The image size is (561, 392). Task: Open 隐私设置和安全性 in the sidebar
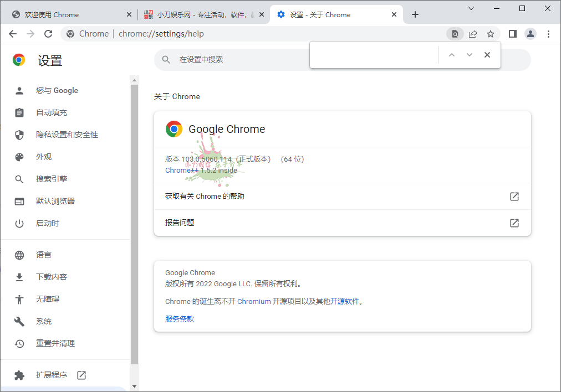click(x=67, y=135)
